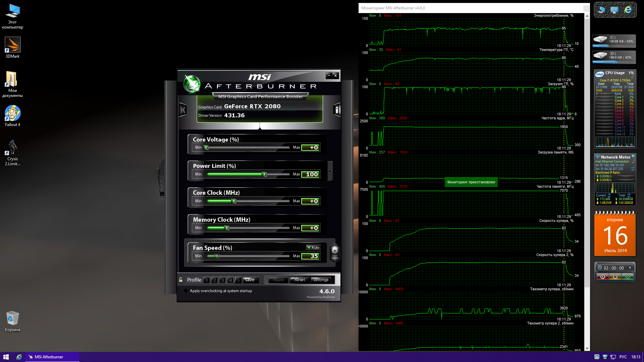Click the timer gadget play arrow
Screen dimensions: 644x362
click(x=630, y=268)
